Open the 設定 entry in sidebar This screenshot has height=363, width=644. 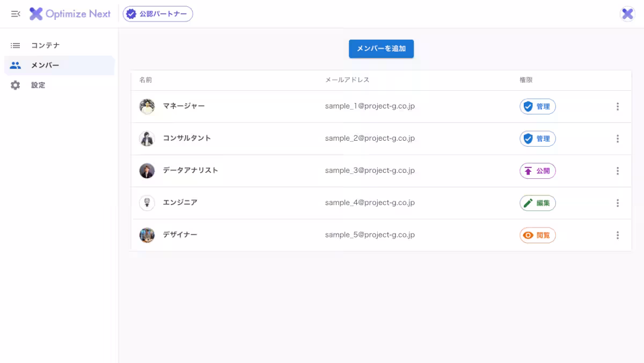[x=38, y=85]
